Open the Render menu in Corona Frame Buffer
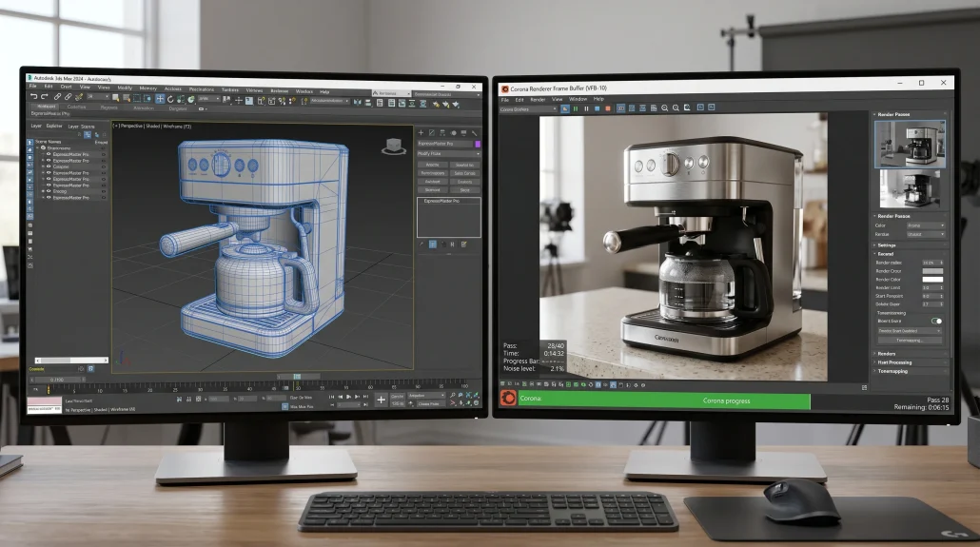The width and height of the screenshot is (980, 547). click(x=538, y=99)
